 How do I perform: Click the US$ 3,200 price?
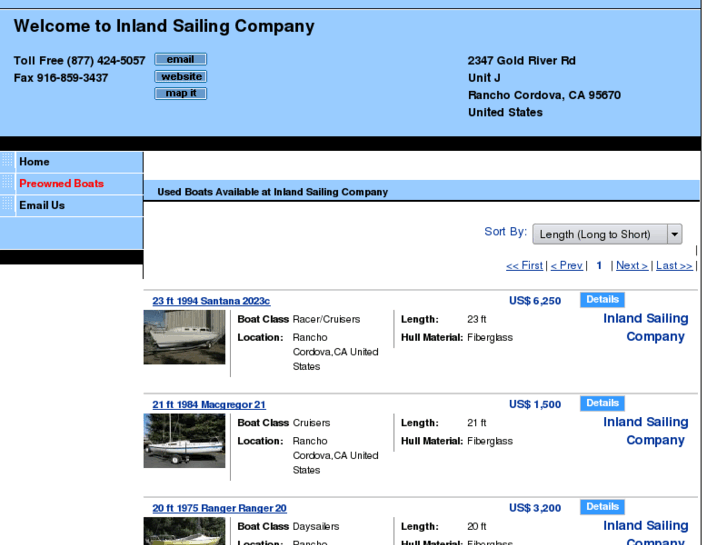click(x=535, y=508)
